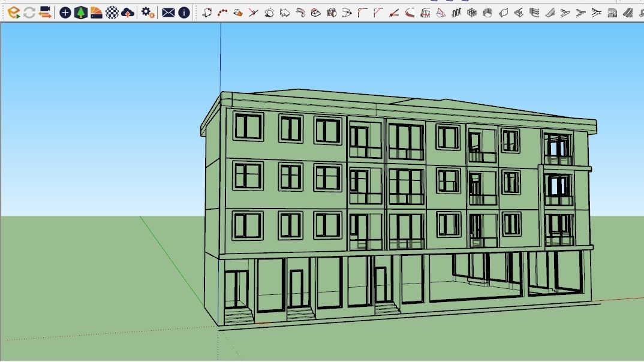Select the door frame tool icon
Image resolution: width=644 pixels, height=362 pixels.
519,13
